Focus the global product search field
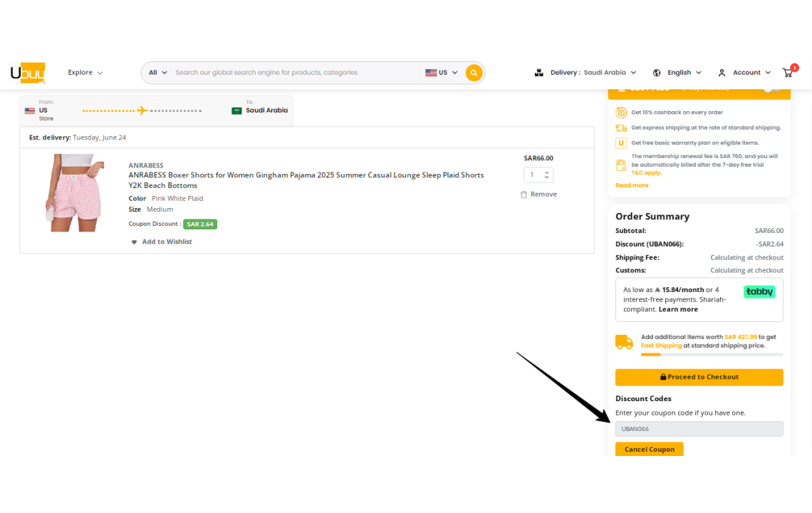The width and height of the screenshot is (812, 513). pyautogui.click(x=296, y=73)
